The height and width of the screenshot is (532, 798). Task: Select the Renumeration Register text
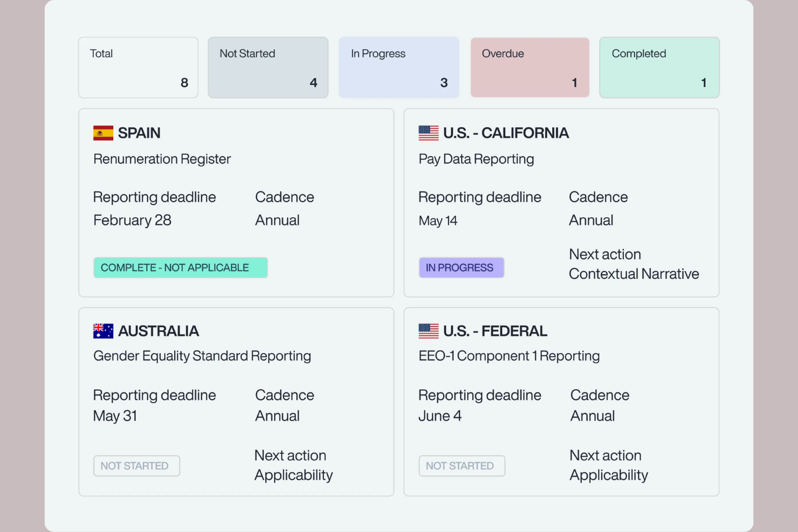[162, 159]
